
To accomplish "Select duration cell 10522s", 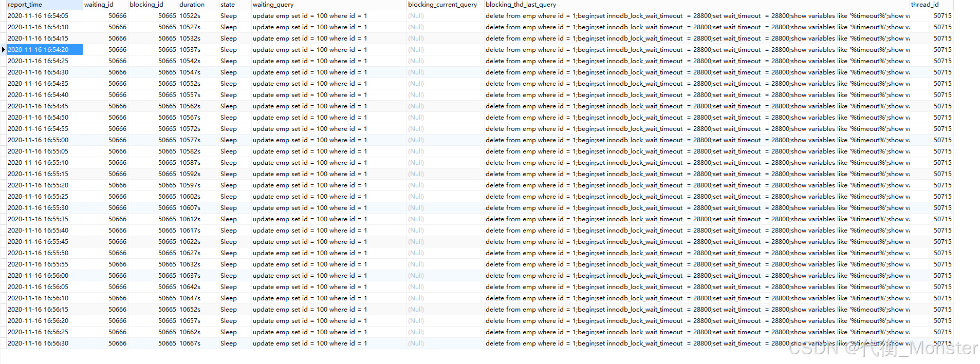I will (198, 16).
